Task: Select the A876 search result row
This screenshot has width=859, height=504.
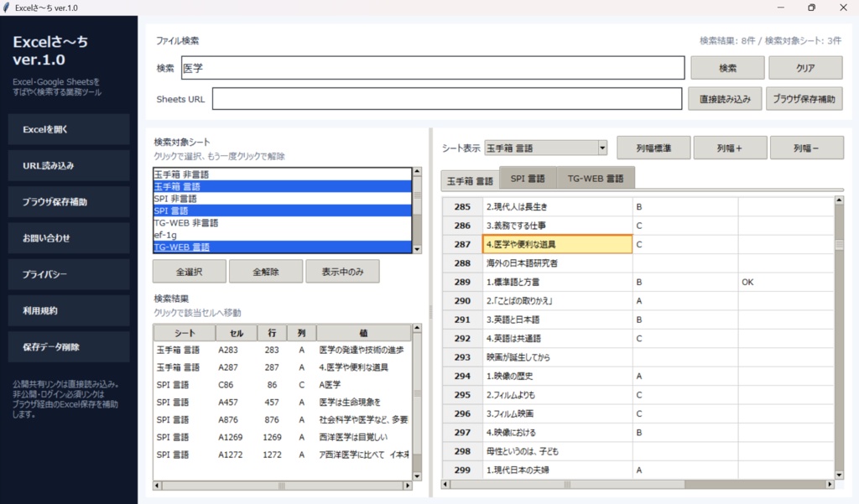Action: point(282,419)
